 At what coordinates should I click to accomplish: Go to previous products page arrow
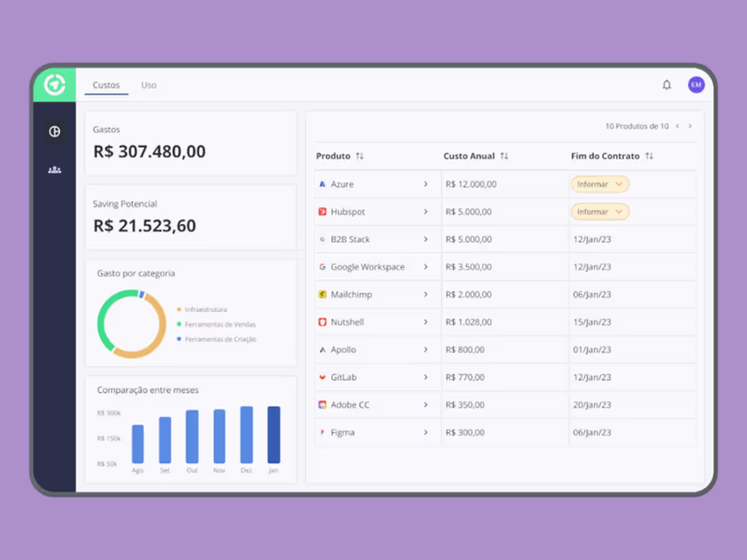[x=678, y=126]
